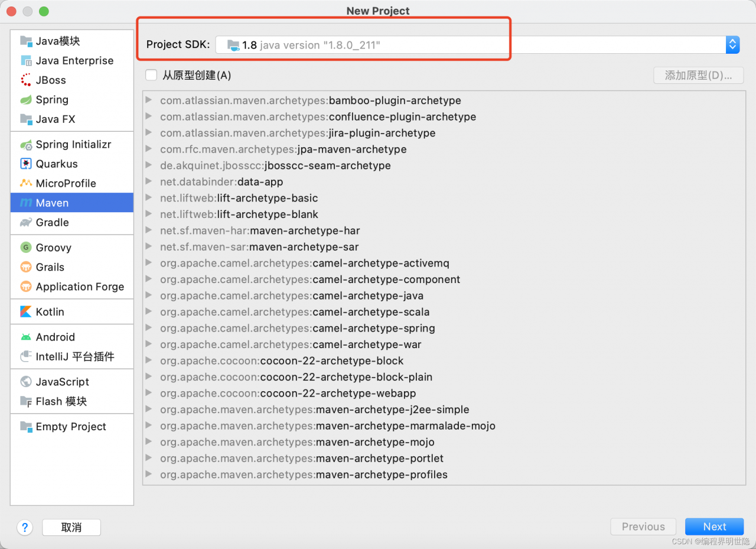The image size is (756, 549).
Task: Click the 取消 cancel button
Action: pyautogui.click(x=71, y=527)
